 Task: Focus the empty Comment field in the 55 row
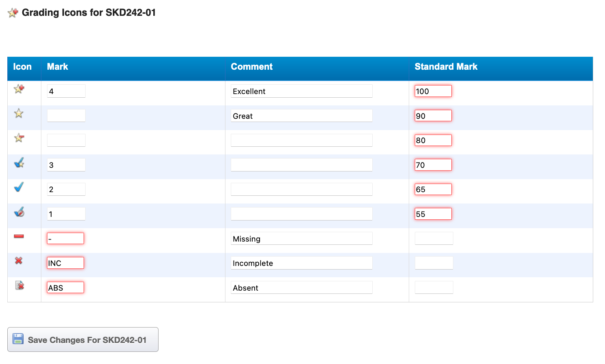point(302,214)
